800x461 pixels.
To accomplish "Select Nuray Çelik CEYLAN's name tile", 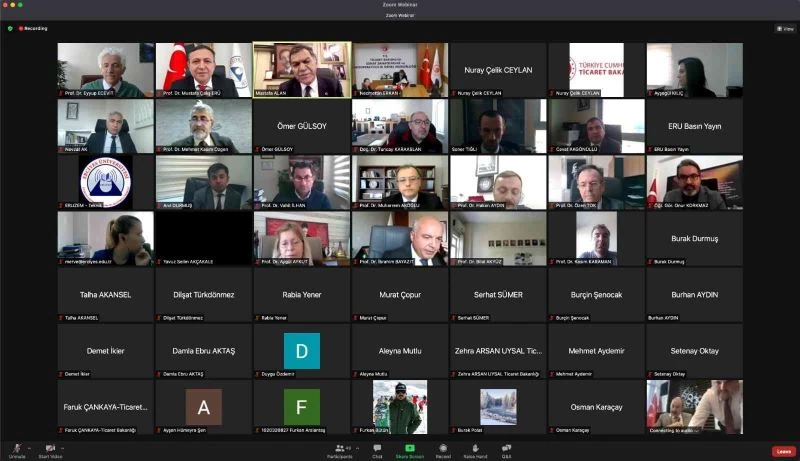I will tap(498, 69).
